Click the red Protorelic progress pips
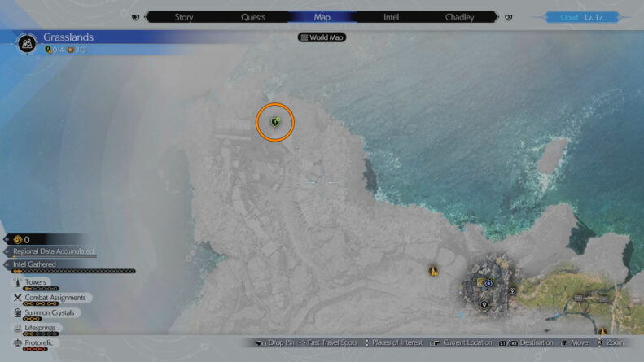This screenshot has width=644, height=362. click(x=35, y=349)
